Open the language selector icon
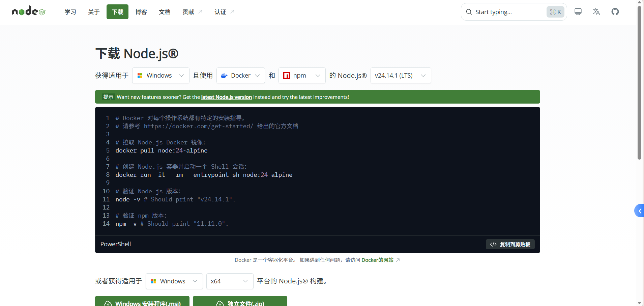644x306 pixels. (x=596, y=12)
